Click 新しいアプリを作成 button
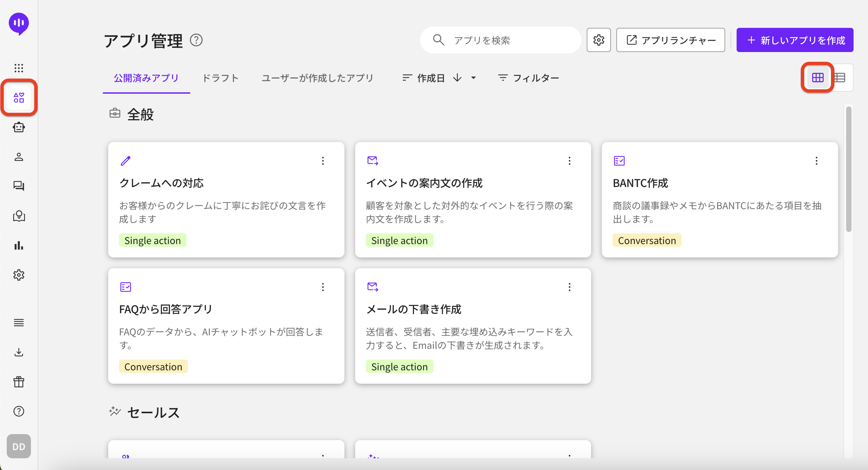Viewport: 868px width, 470px height. pos(794,40)
